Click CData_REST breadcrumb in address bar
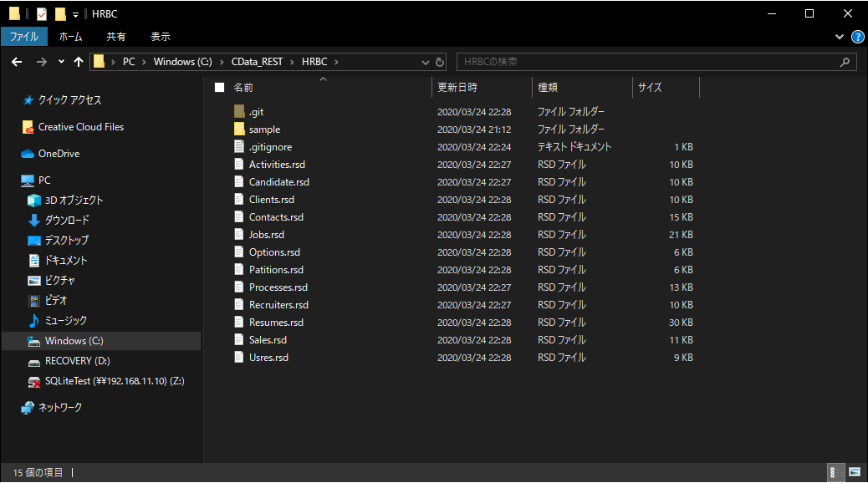The image size is (868, 483). [x=257, y=62]
